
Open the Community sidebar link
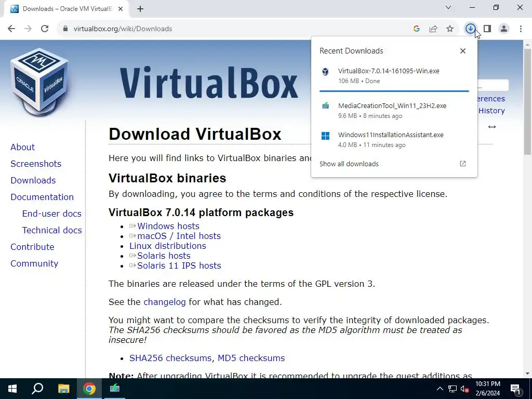point(34,263)
